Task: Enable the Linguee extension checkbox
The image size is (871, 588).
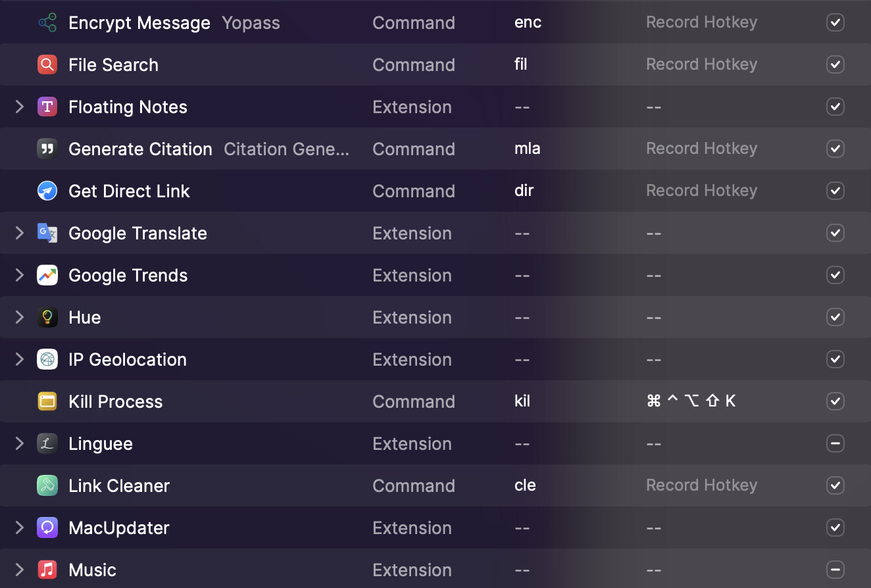Action: [835, 443]
